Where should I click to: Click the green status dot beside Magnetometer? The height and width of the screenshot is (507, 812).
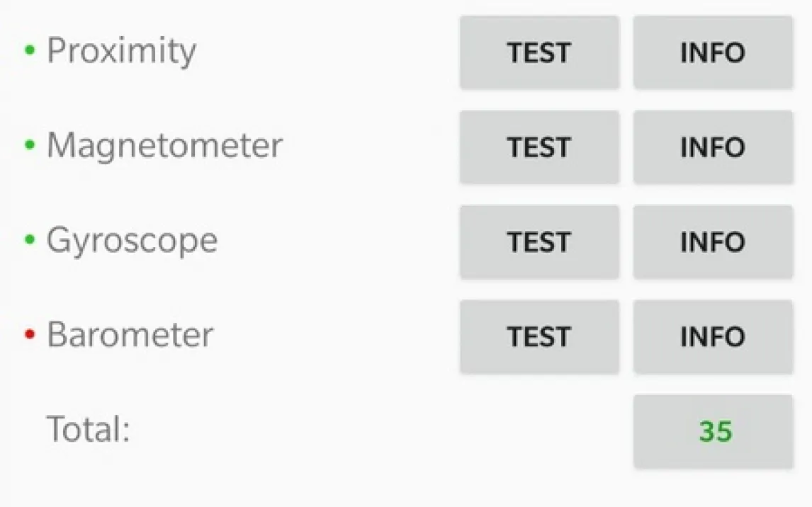(30, 145)
